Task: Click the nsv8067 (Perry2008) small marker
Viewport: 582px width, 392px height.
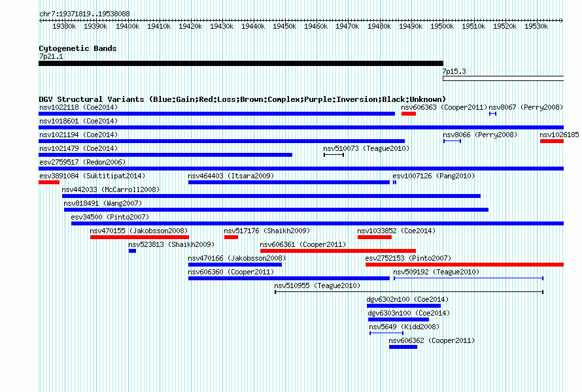Action: click(492, 114)
